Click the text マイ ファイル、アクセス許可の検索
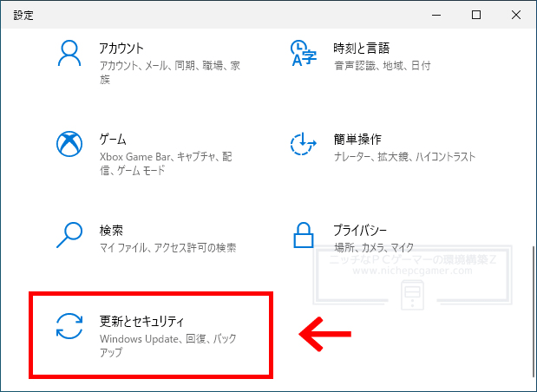Image resolution: width=537 pixels, height=392 pixels. pos(167,247)
